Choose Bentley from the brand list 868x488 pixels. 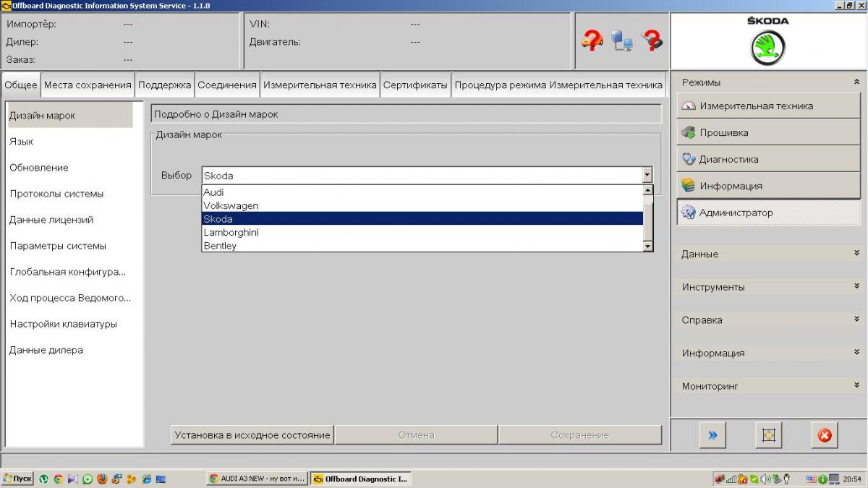pos(422,246)
